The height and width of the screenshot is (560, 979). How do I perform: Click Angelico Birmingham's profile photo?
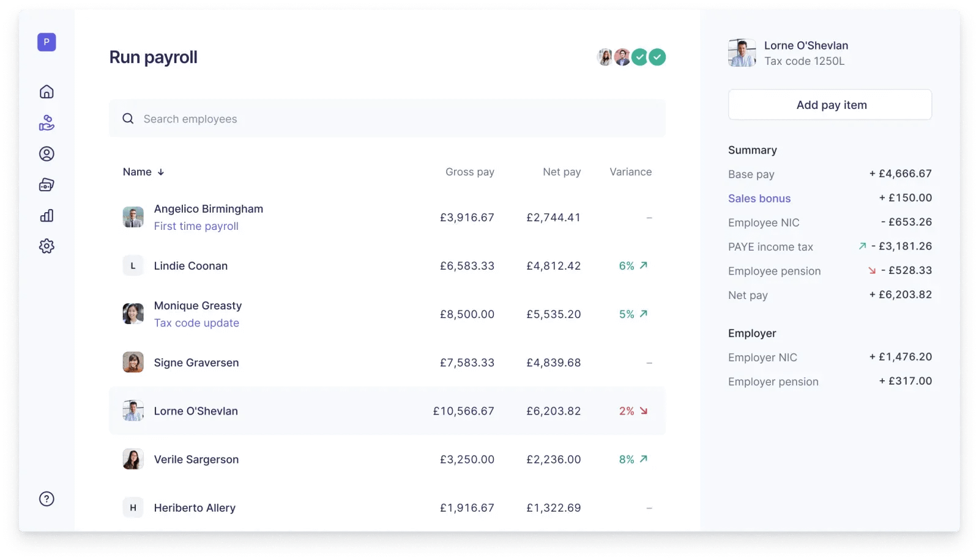click(133, 217)
